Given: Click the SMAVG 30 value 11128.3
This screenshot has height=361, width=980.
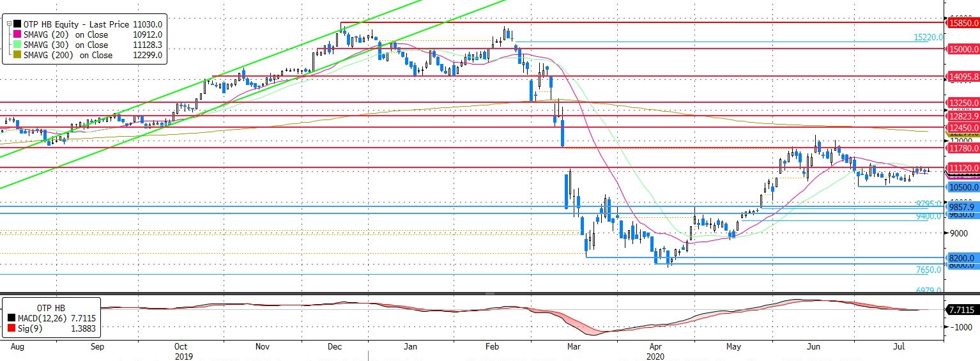Looking at the screenshot, I should 148,45.
